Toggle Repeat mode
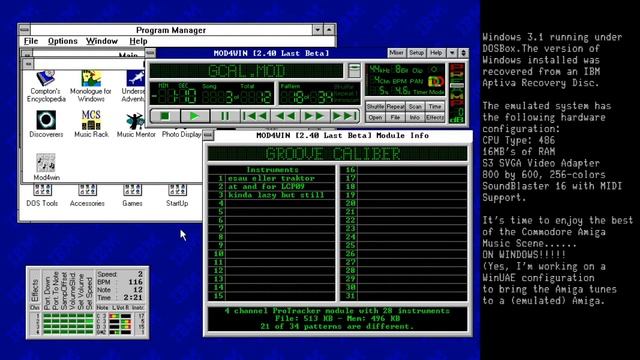This screenshot has height=360, width=640. [395, 107]
